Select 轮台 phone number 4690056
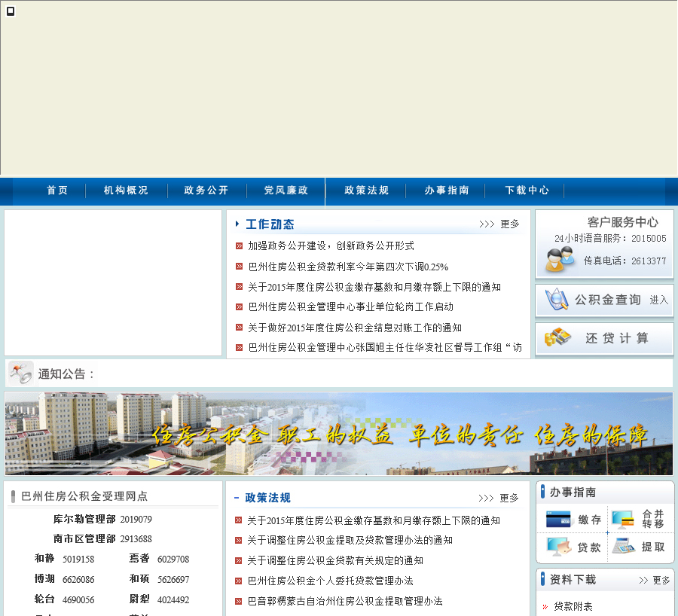This screenshot has width=678, height=616. point(78,600)
